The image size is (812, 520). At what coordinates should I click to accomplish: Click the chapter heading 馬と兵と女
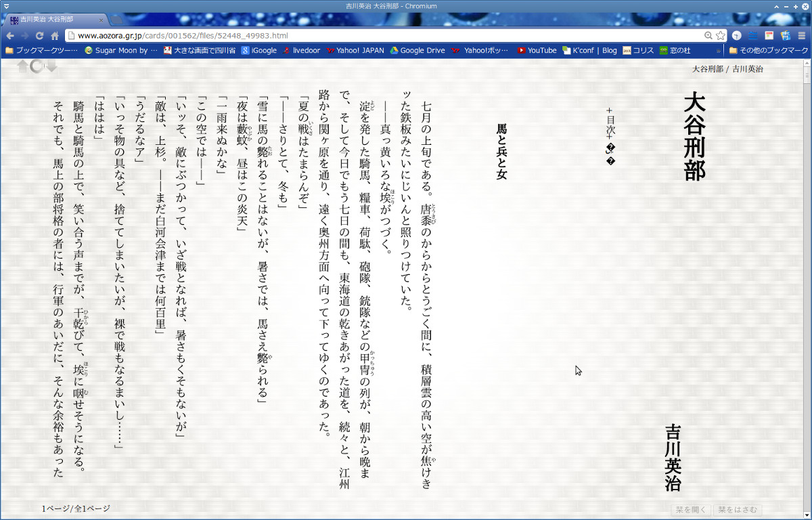pyautogui.click(x=501, y=152)
